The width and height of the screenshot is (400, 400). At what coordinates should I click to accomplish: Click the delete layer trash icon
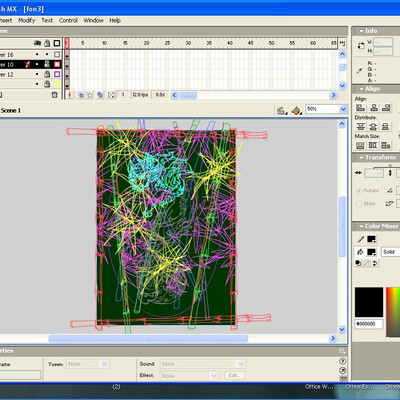pos(55,95)
